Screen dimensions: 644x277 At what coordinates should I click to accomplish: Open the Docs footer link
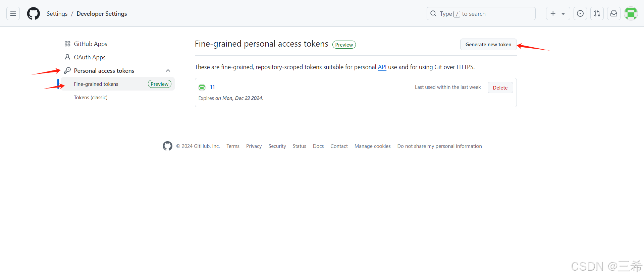pyautogui.click(x=318, y=146)
